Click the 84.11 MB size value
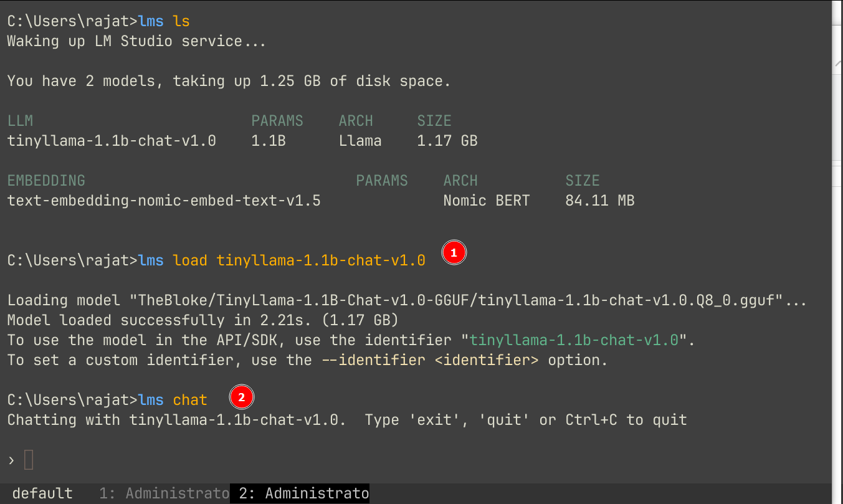The height and width of the screenshot is (504, 843). [599, 201]
